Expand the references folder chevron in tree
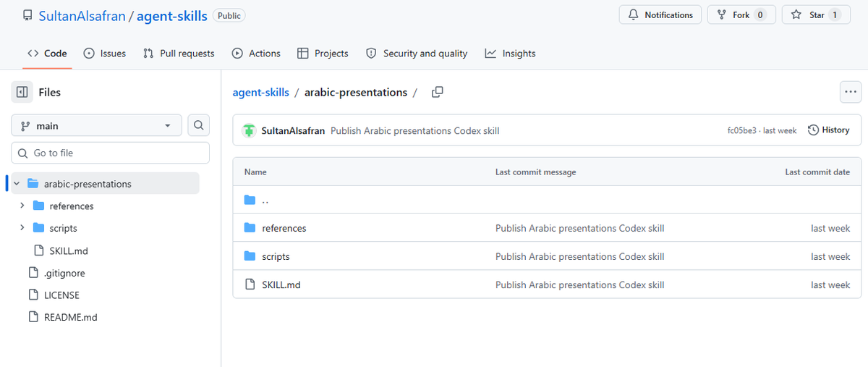The height and width of the screenshot is (367, 868). point(22,206)
